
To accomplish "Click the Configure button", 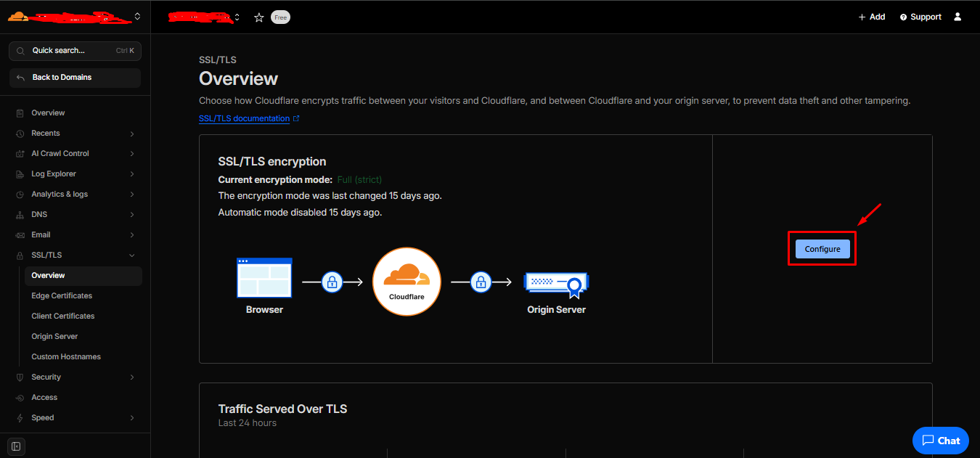I will click(x=822, y=249).
